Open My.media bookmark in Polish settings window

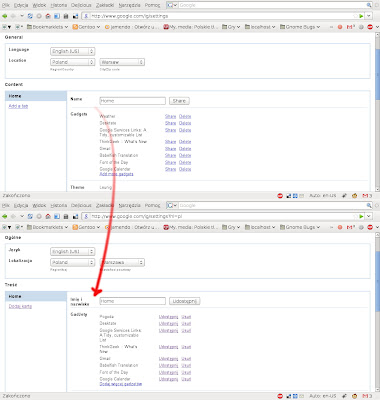point(191,227)
